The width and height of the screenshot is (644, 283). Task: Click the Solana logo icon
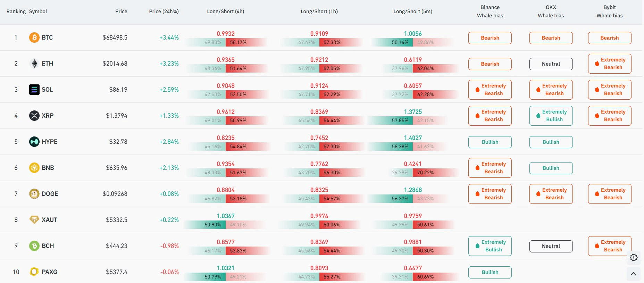(34, 90)
